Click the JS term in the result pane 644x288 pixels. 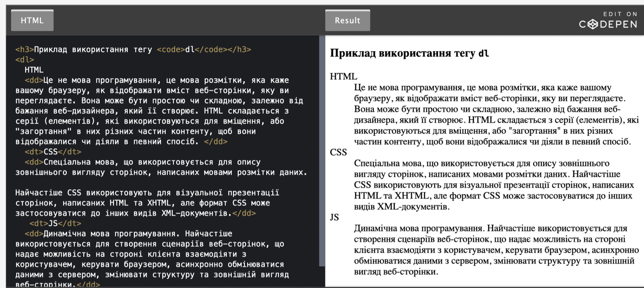coord(334,217)
